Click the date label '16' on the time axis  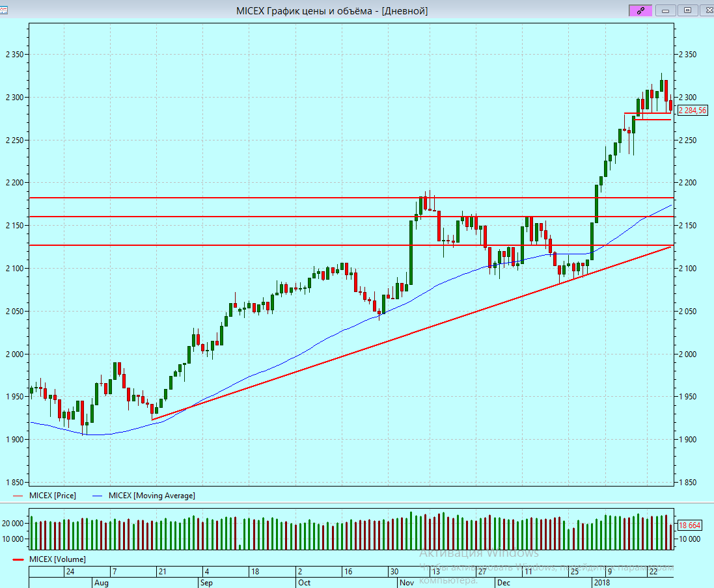coord(348,572)
